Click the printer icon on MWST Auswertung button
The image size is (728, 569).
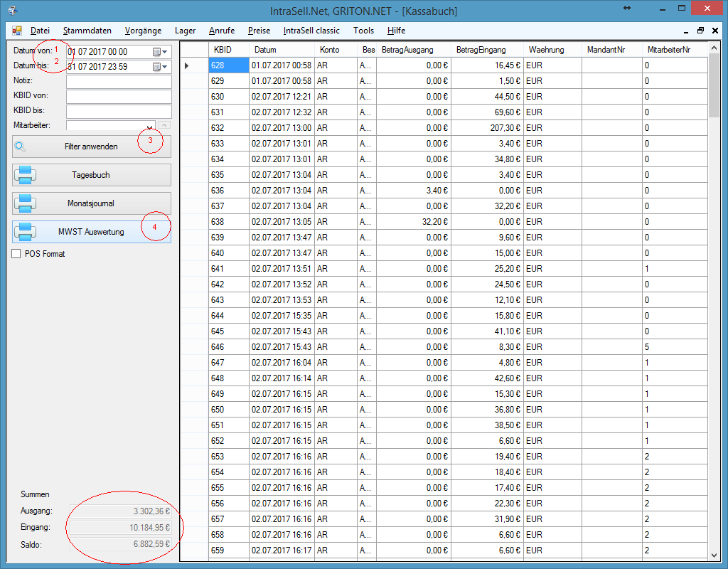tap(25, 232)
